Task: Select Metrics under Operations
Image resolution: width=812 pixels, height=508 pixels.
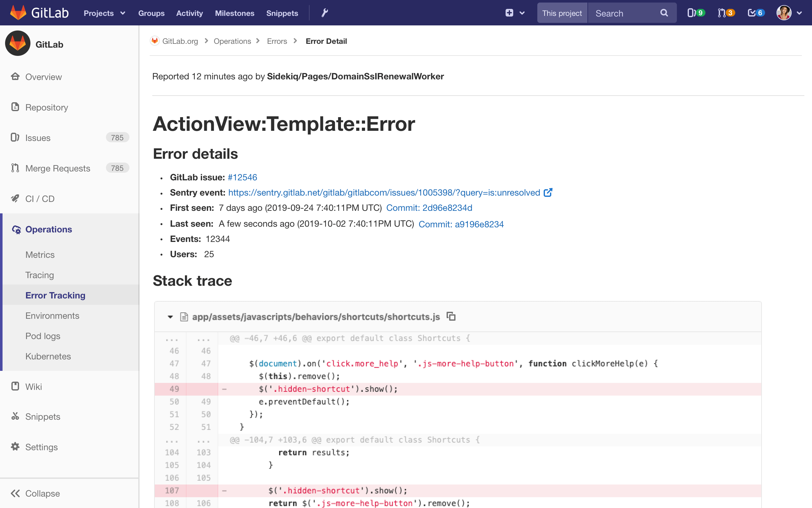Action: point(40,255)
